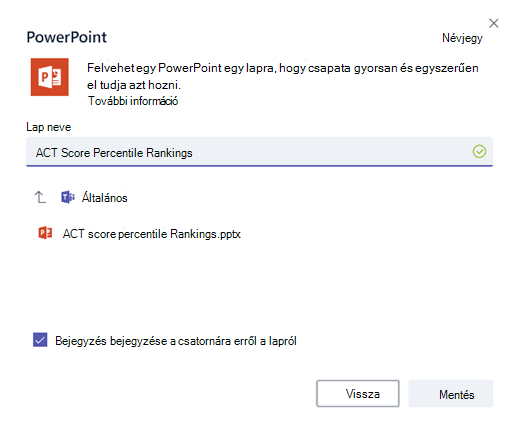This screenshot has width=520, height=434.
Task: Open the További információ link
Action: [x=133, y=101]
